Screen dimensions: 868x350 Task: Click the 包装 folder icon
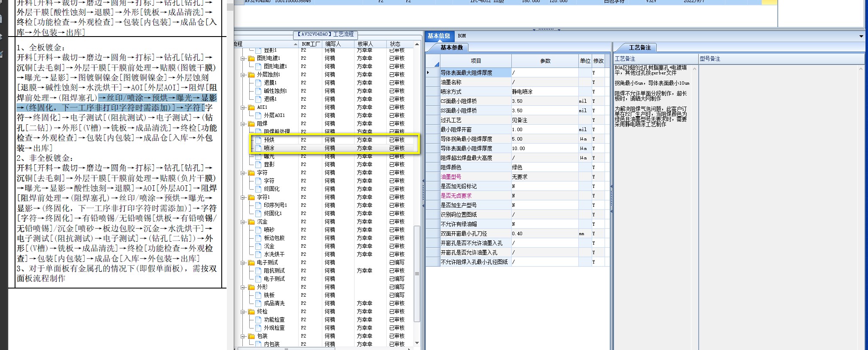251,336
